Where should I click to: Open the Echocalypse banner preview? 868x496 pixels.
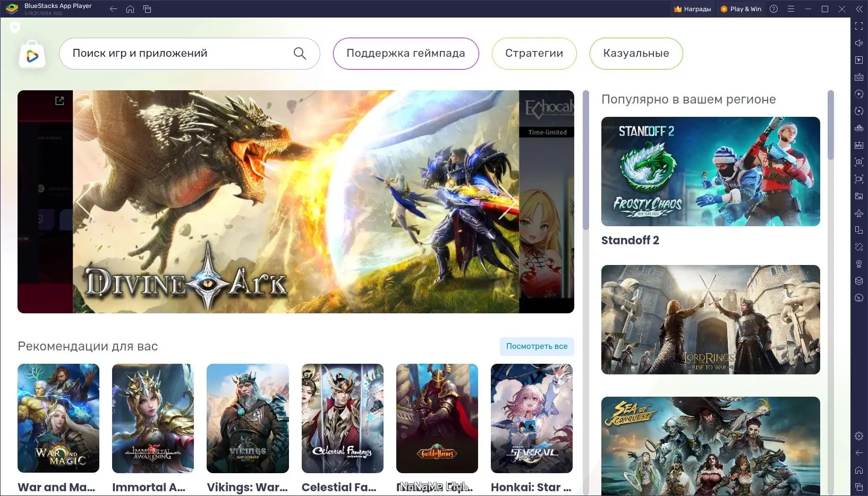pyautogui.click(x=547, y=202)
